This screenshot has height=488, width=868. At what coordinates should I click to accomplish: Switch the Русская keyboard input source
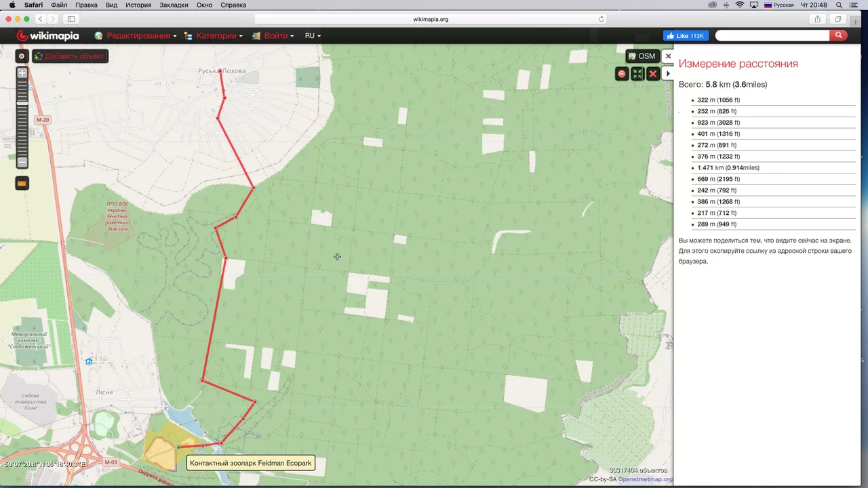click(778, 5)
